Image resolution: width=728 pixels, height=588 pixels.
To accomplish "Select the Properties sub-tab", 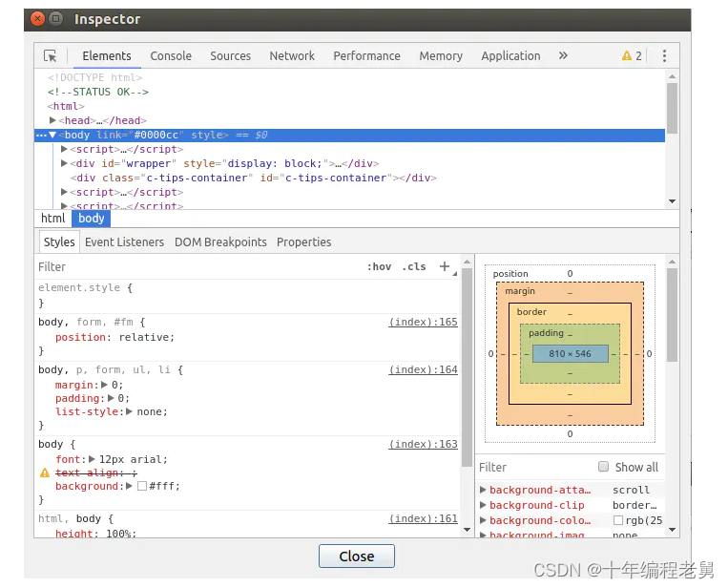I will [303, 242].
